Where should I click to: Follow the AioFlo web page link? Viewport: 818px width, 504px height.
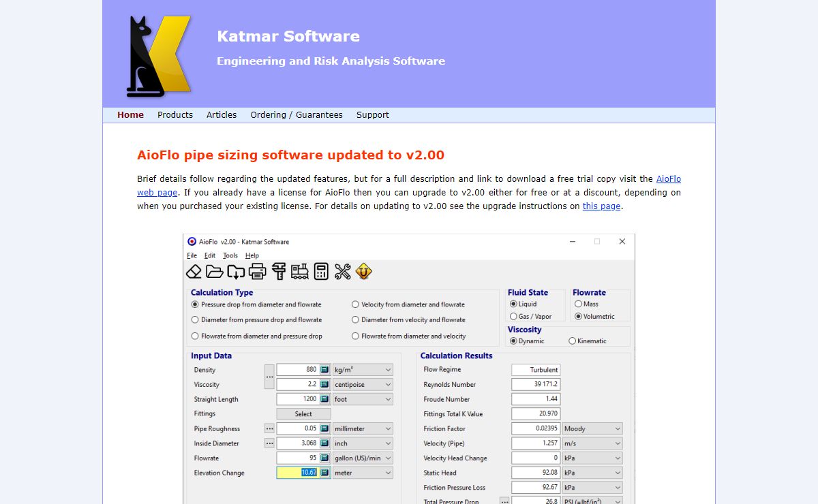[x=669, y=179]
